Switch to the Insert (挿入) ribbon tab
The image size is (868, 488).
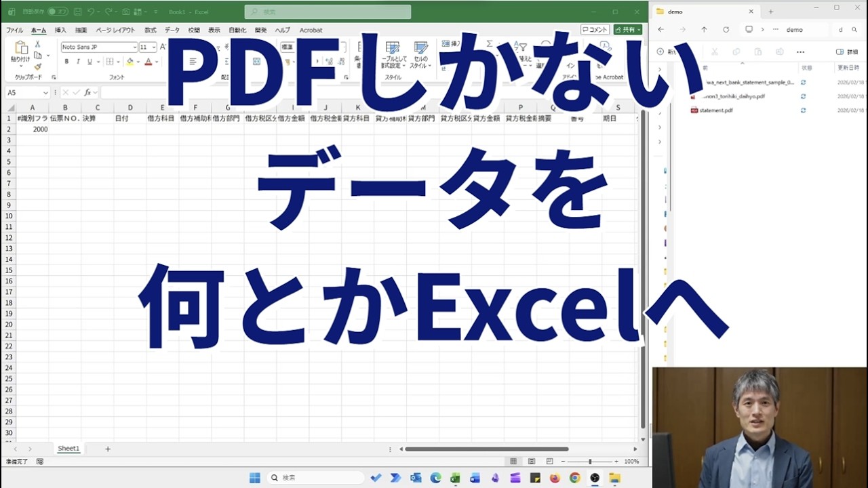click(60, 30)
